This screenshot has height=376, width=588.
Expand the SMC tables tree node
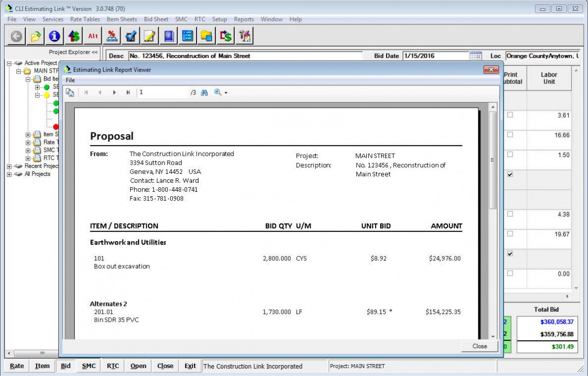pyautogui.click(x=28, y=150)
